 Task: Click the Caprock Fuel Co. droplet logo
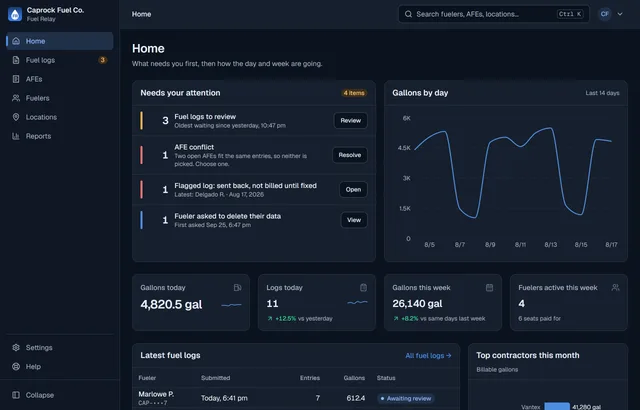click(15, 14)
